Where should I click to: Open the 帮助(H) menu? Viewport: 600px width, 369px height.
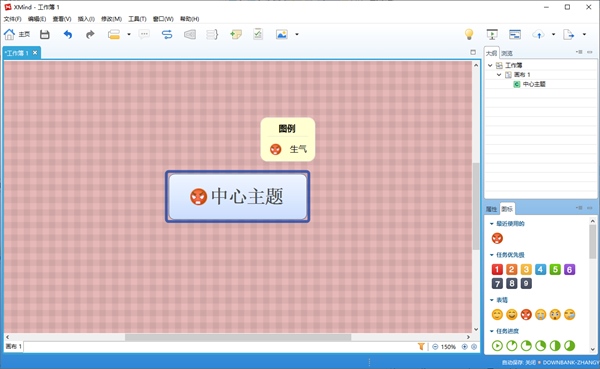[x=189, y=19]
